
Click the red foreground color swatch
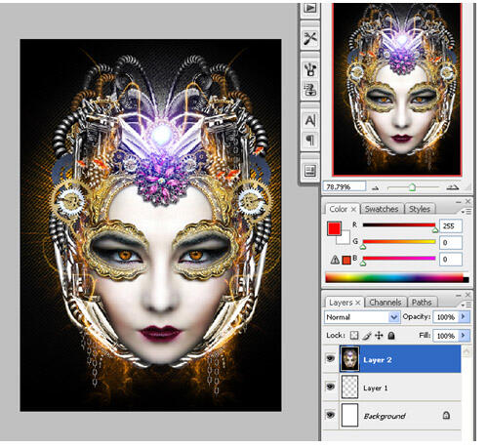pyautogui.click(x=334, y=228)
